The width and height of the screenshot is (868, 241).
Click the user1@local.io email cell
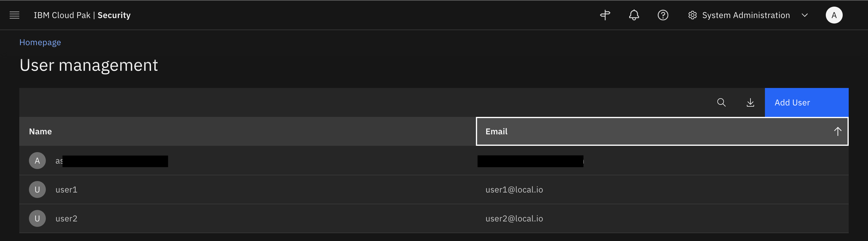(514, 190)
